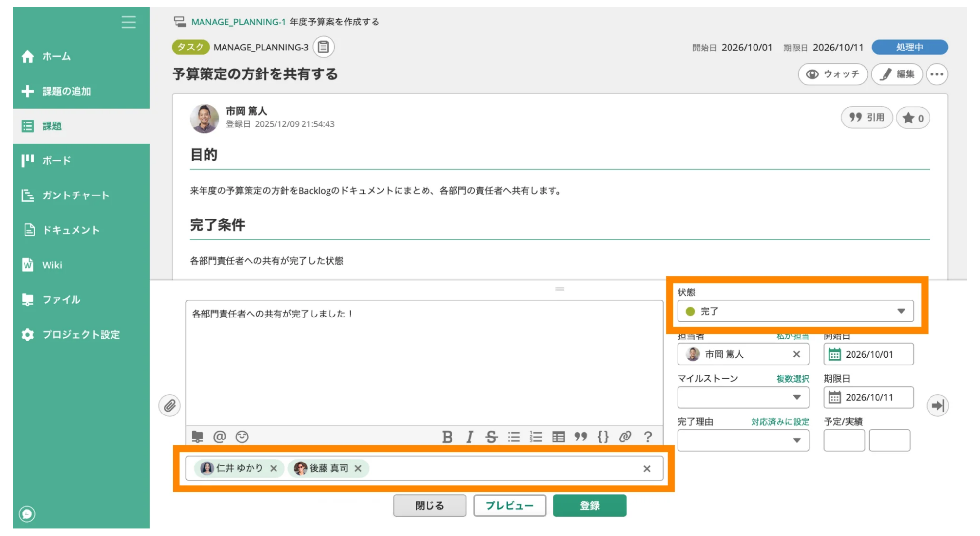The height and width of the screenshot is (536, 980).
Task: Clear all notification recipients
Action: (x=647, y=469)
